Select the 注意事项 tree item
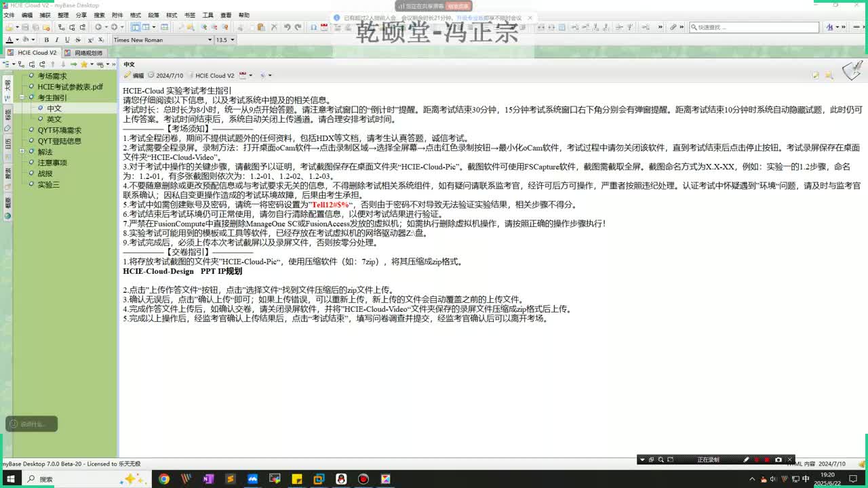This screenshot has width=868, height=488. [52, 163]
